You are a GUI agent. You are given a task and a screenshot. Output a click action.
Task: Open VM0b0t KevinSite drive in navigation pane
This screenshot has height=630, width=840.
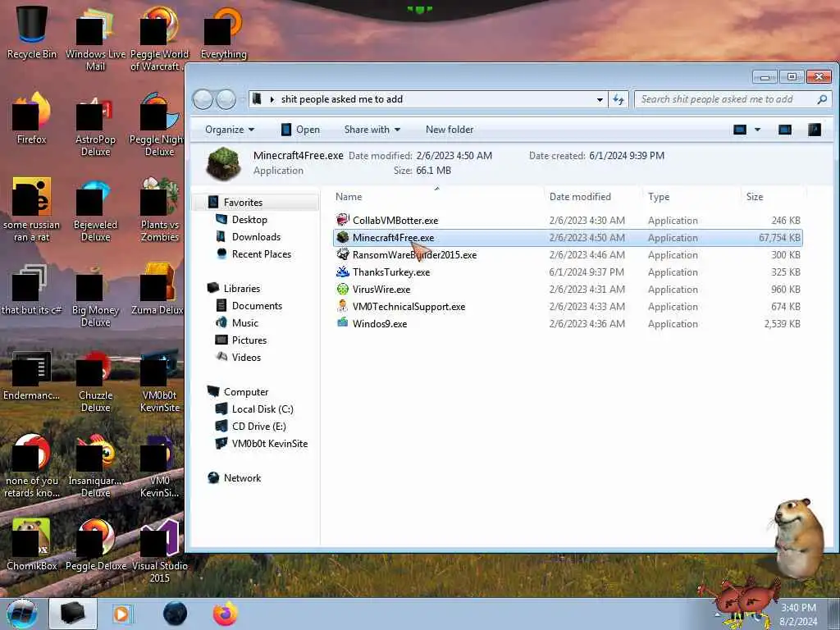[269, 443]
